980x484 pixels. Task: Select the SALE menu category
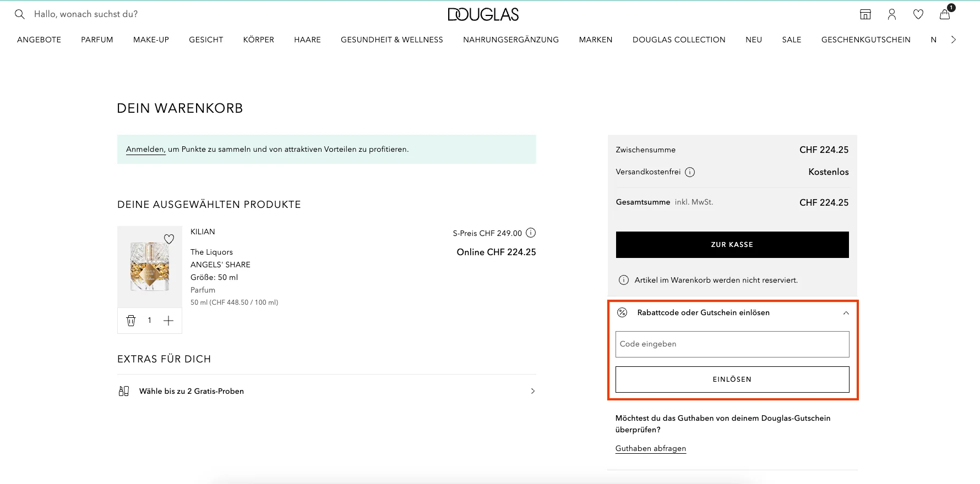(x=792, y=40)
